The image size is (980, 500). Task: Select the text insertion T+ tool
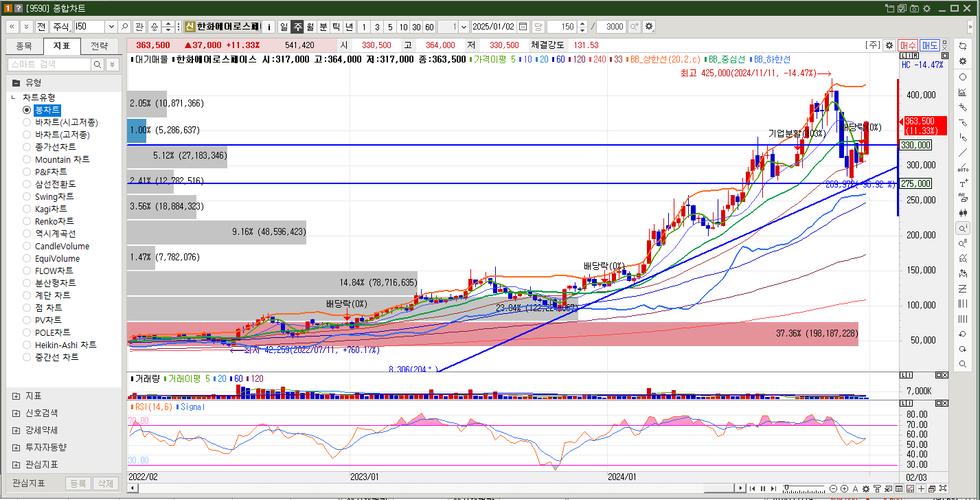point(963,183)
